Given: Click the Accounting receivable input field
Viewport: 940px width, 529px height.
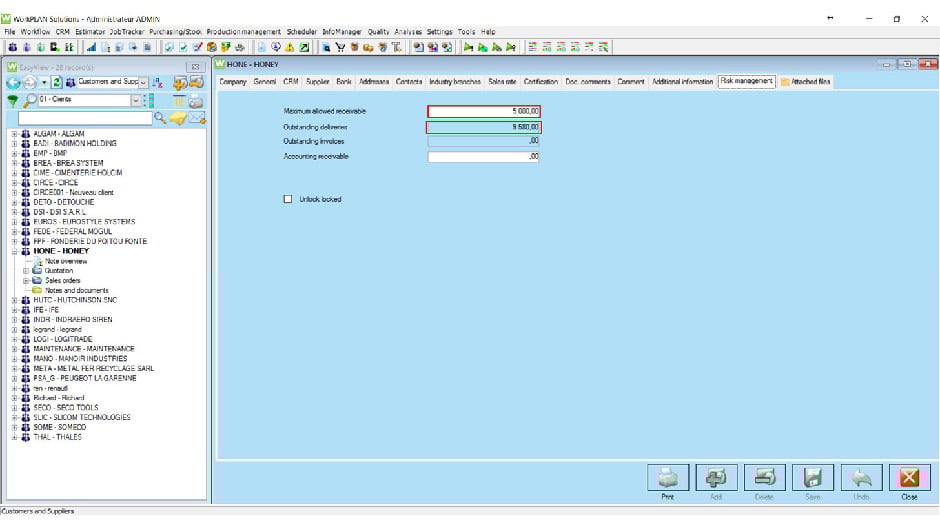Looking at the screenshot, I should tap(484, 157).
